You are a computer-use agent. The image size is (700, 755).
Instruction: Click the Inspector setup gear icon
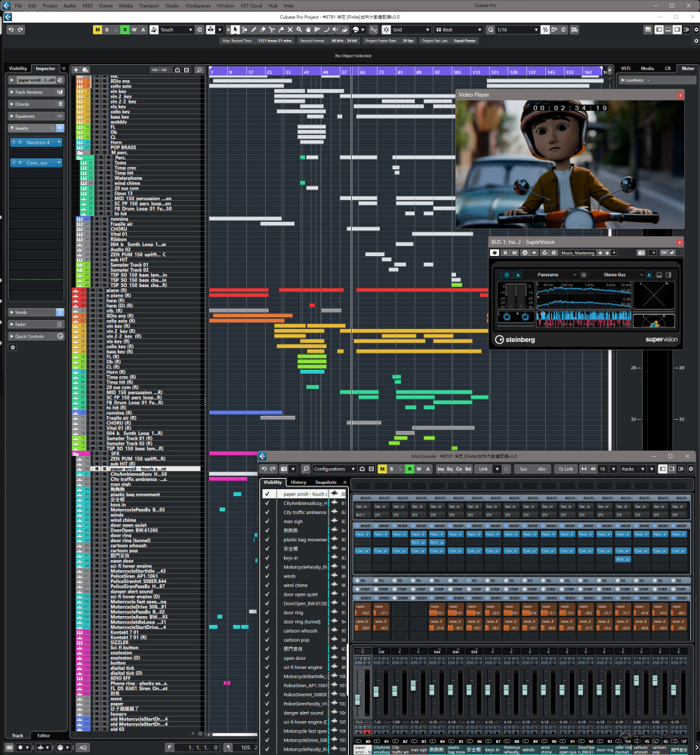(12, 347)
